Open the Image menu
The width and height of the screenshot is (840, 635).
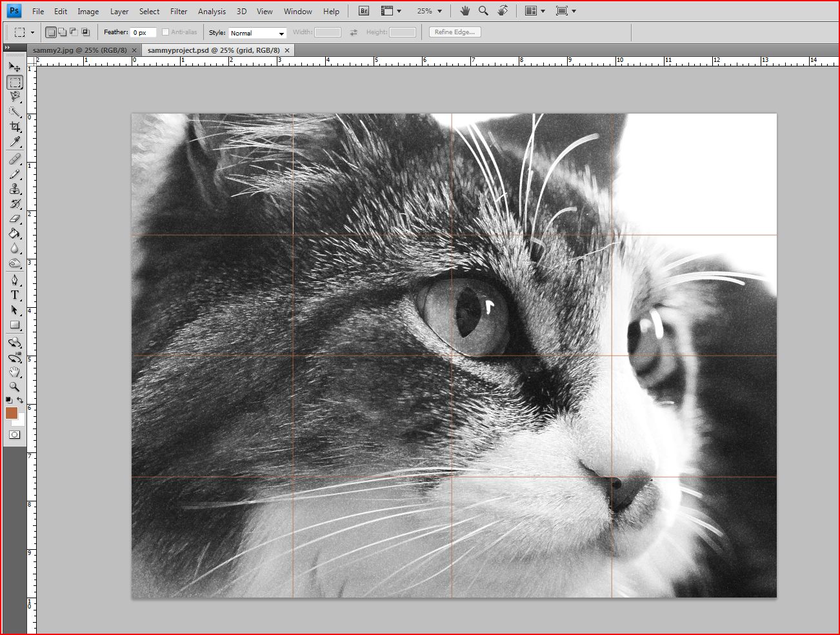pyautogui.click(x=88, y=11)
